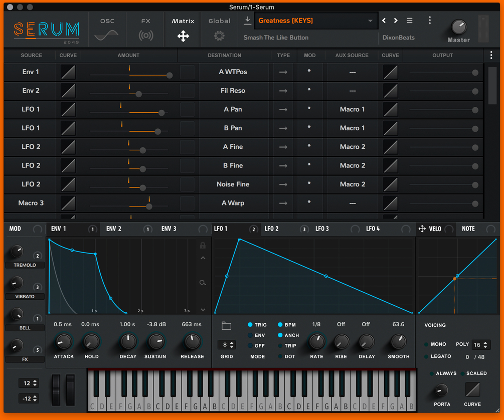
Task: Click the LFO 1 A Pan amount slider
Action: point(129,112)
